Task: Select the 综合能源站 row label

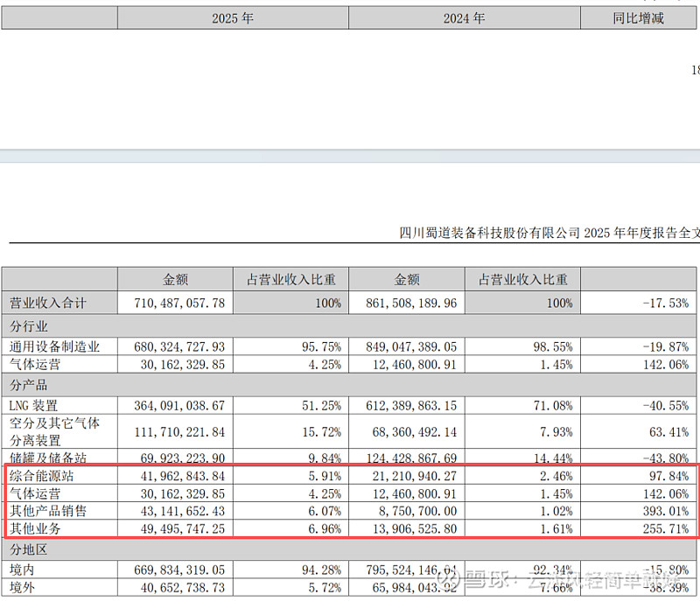Action: 41,476
